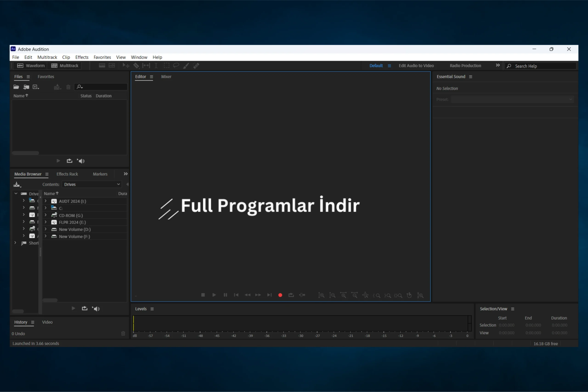
Task: Open the Markers tab
Action: [100, 174]
